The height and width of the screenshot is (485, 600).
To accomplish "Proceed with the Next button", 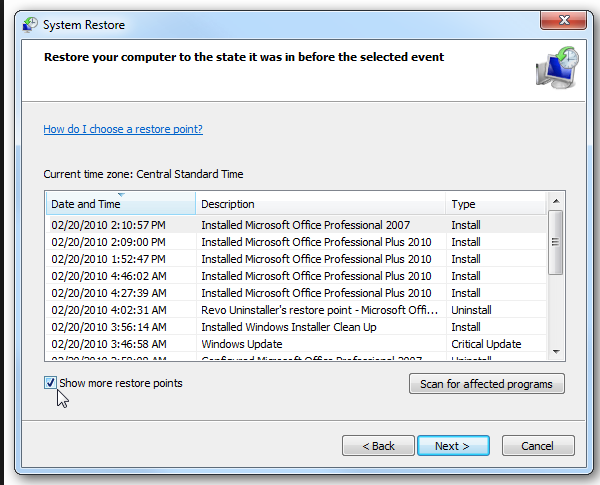I will pos(453,446).
